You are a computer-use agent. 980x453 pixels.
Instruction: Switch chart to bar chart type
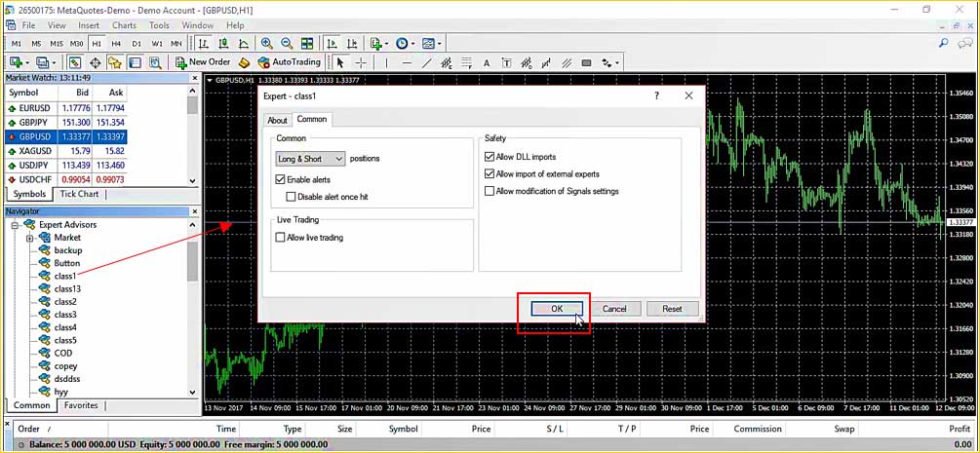pos(203,44)
